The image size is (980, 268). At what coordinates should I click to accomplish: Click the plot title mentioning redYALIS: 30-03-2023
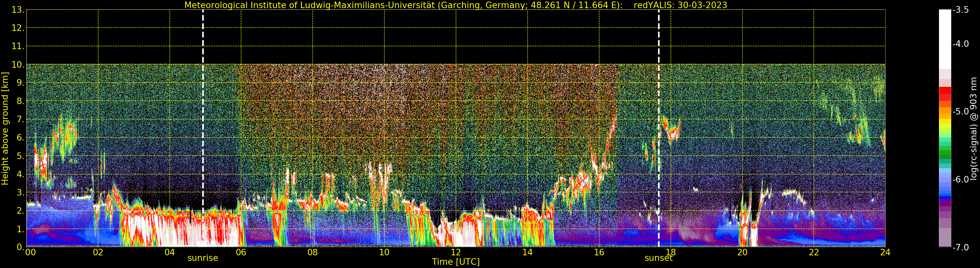click(x=455, y=5)
